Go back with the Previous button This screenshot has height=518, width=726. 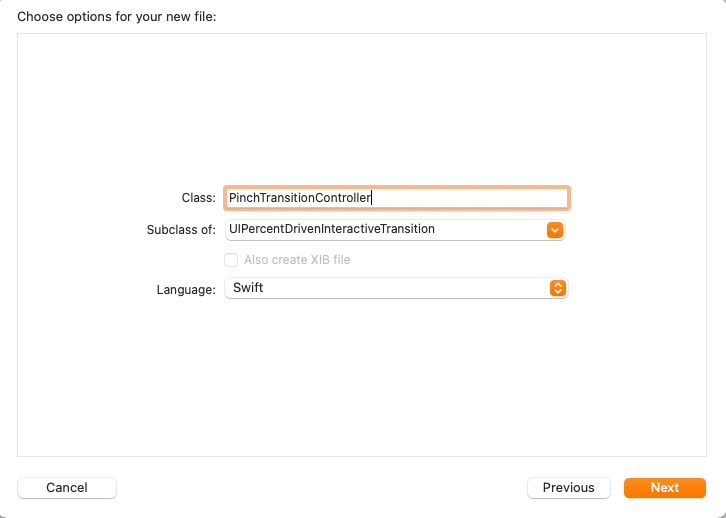click(x=569, y=488)
